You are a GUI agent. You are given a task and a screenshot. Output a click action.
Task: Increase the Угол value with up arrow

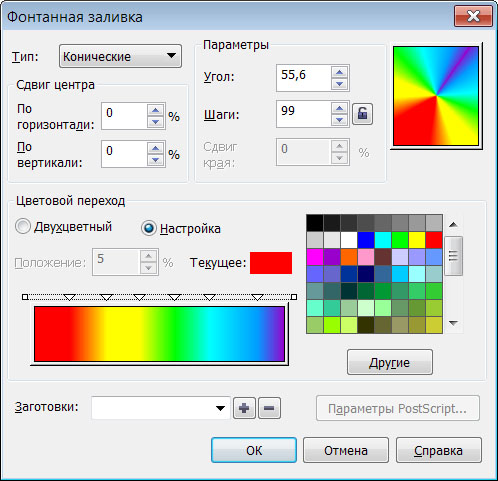[x=340, y=72]
